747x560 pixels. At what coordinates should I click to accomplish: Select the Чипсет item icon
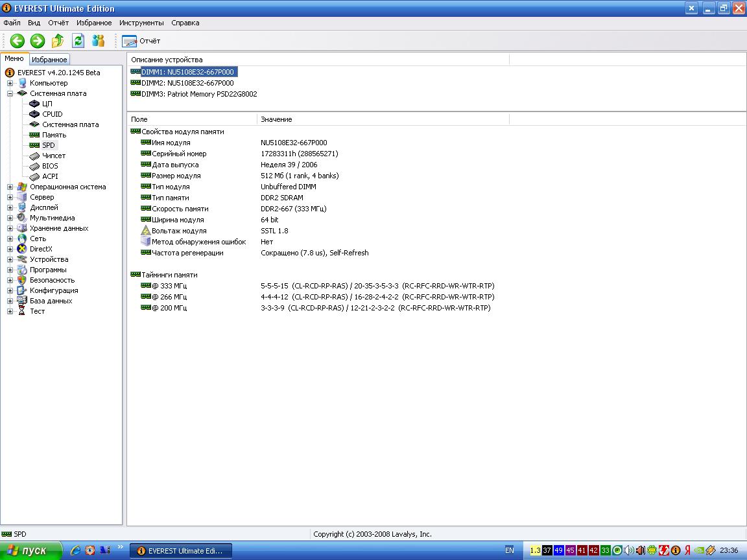tap(34, 156)
